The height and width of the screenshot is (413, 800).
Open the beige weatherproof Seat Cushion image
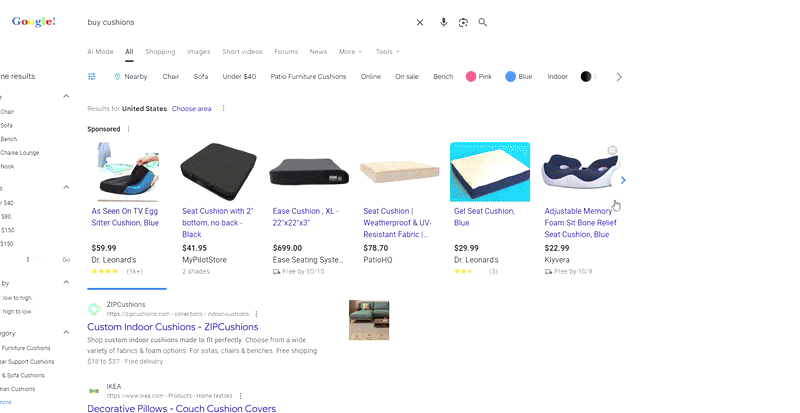(399, 172)
